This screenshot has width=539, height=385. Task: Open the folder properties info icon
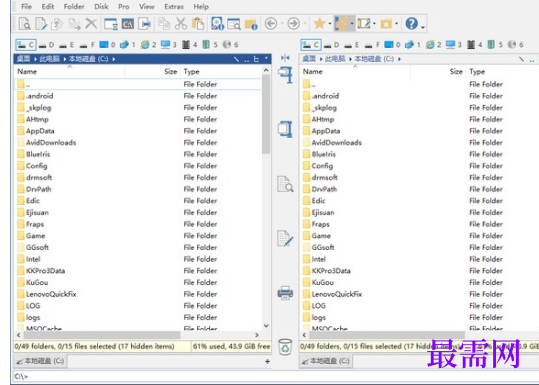[x=251, y=24]
